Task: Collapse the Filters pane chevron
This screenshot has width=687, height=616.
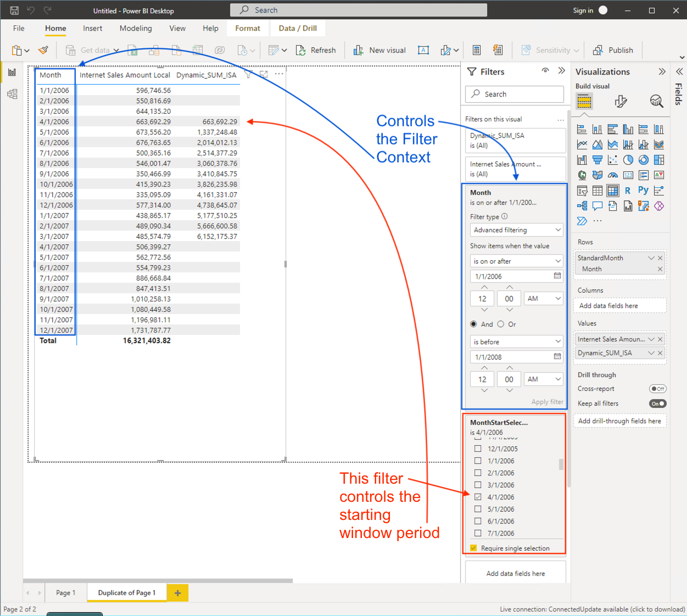Action: tap(561, 70)
